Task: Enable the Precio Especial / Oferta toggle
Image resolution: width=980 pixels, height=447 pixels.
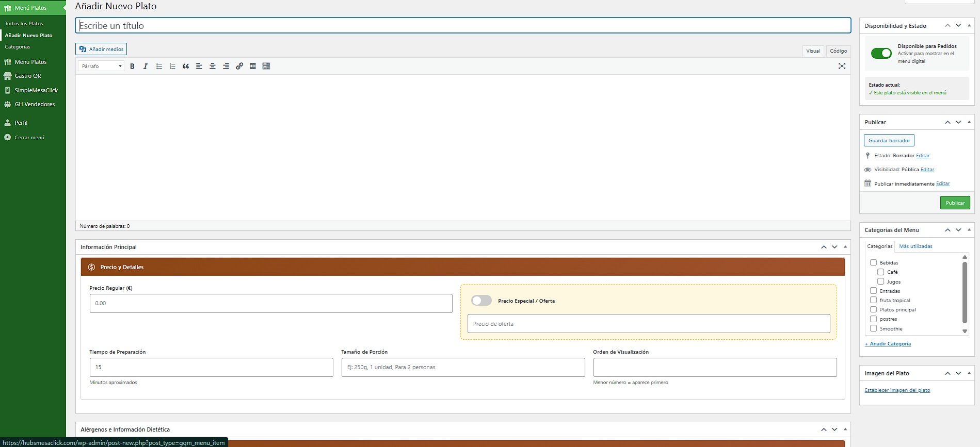Action: tap(481, 301)
